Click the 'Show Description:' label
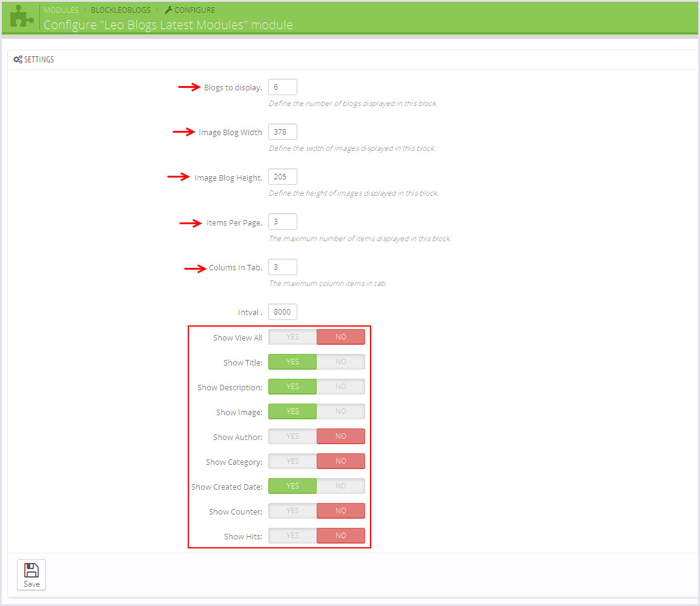 click(x=230, y=387)
